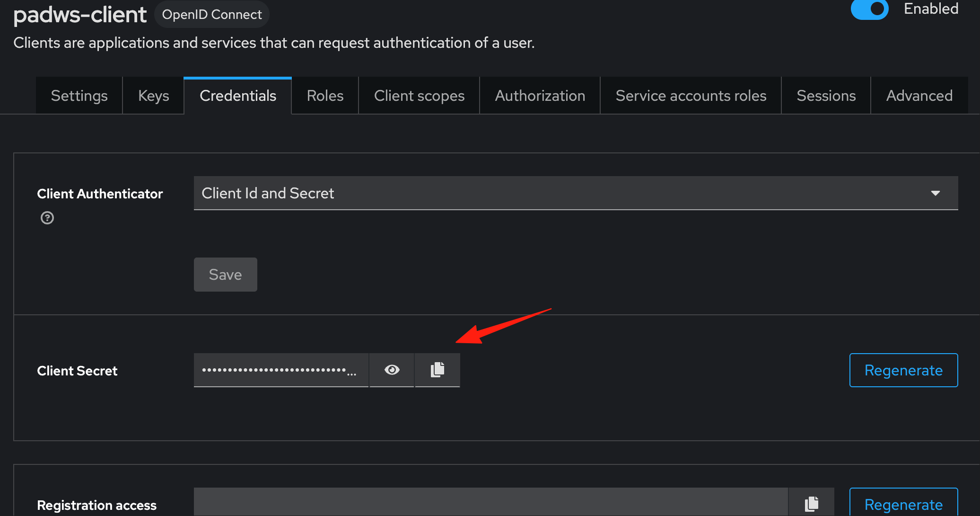Open the Keys tab
This screenshot has height=516, width=980.
[x=153, y=96]
